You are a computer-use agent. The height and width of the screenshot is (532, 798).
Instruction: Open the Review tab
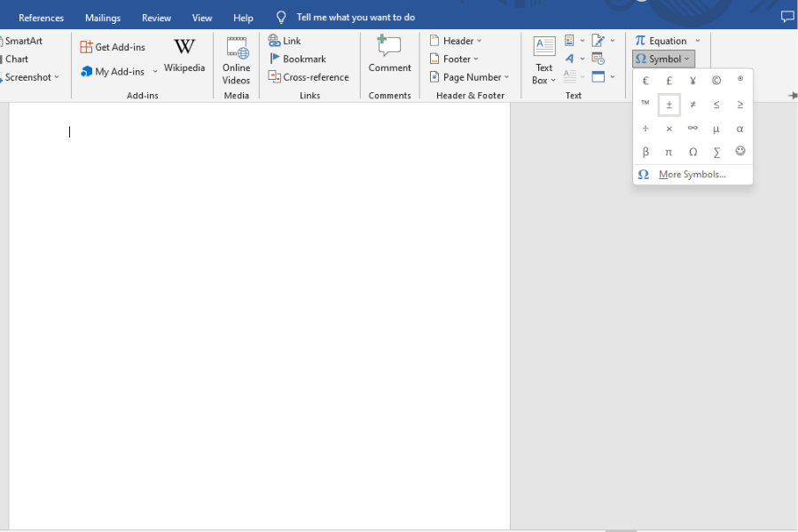(x=156, y=16)
